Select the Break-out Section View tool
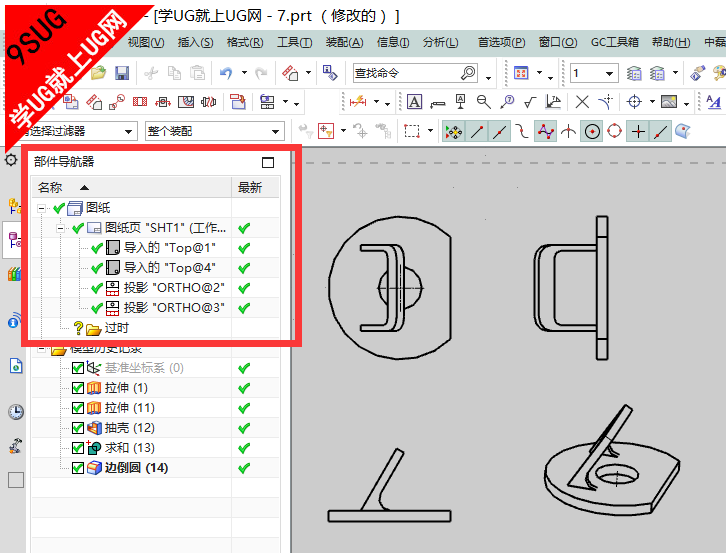726x553 pixels. (x=186, y=101)
